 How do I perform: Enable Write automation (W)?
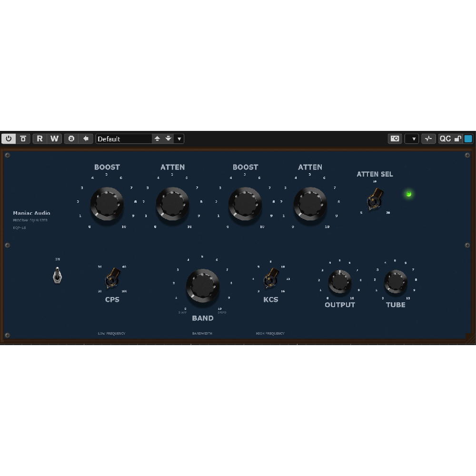tap(55, 139)
